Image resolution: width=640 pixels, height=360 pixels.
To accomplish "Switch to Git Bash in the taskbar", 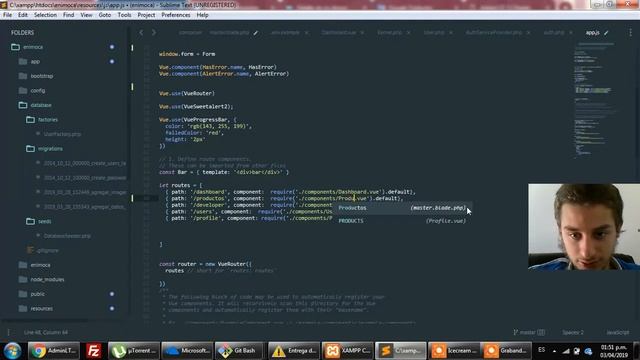I will click(241, 351).
